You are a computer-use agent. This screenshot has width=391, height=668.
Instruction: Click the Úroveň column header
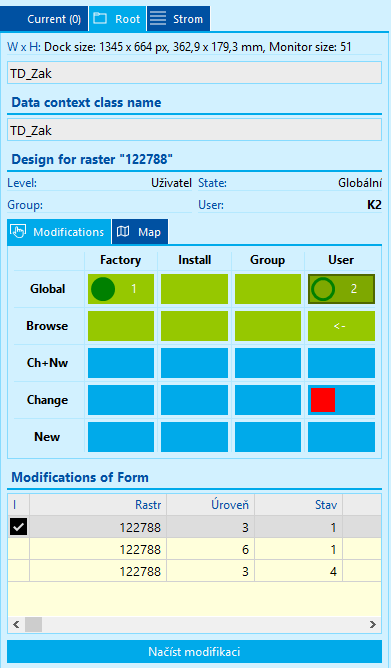click(210, 505)
